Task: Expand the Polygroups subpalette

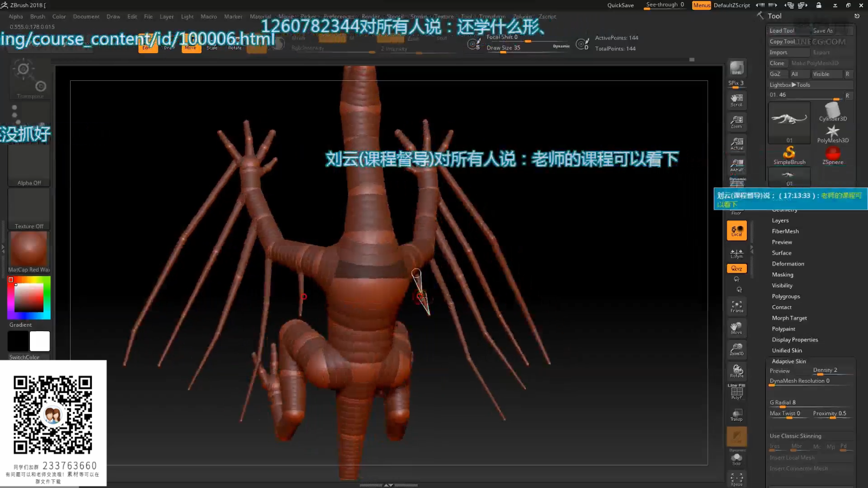Action: (786, 296)
